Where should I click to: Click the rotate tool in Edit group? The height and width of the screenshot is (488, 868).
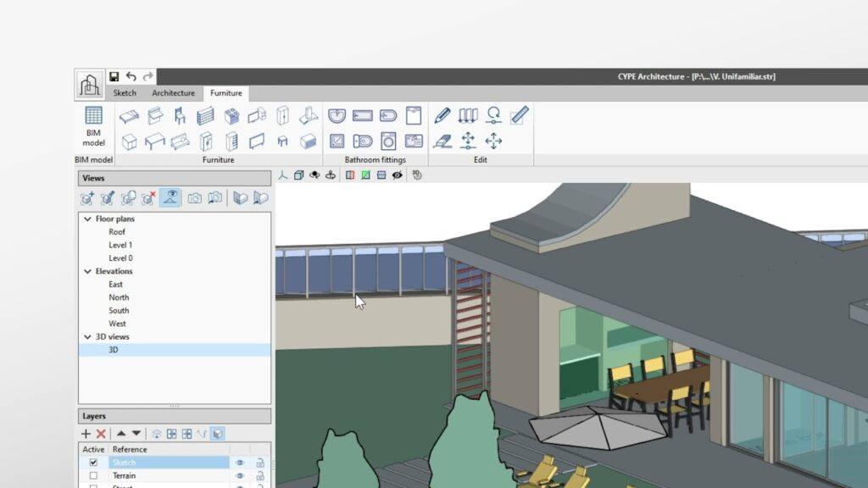(x=493, y=116)
